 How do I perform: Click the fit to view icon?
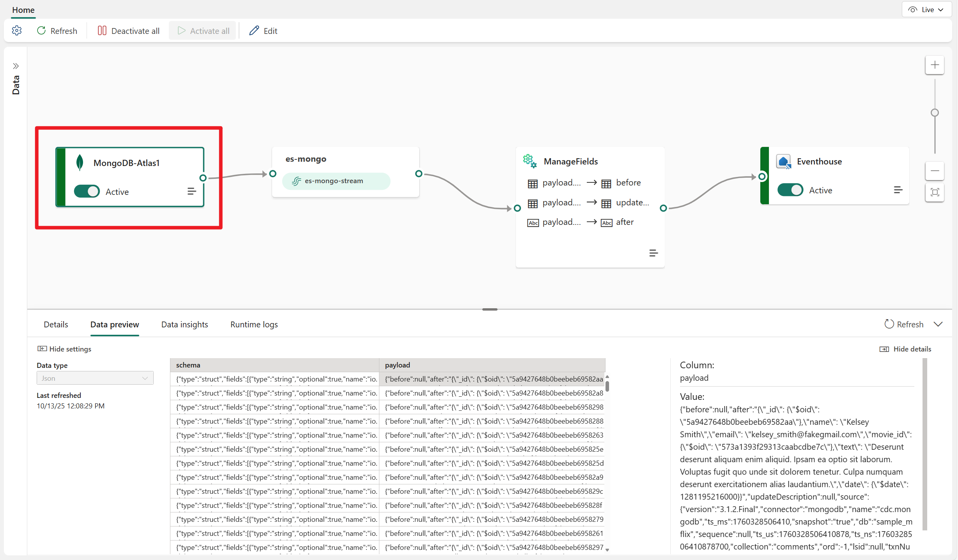(x=935, y=192)
